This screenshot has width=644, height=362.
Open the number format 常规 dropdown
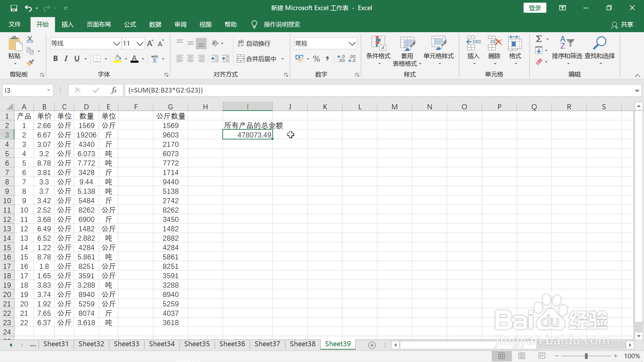click(352, 43)
